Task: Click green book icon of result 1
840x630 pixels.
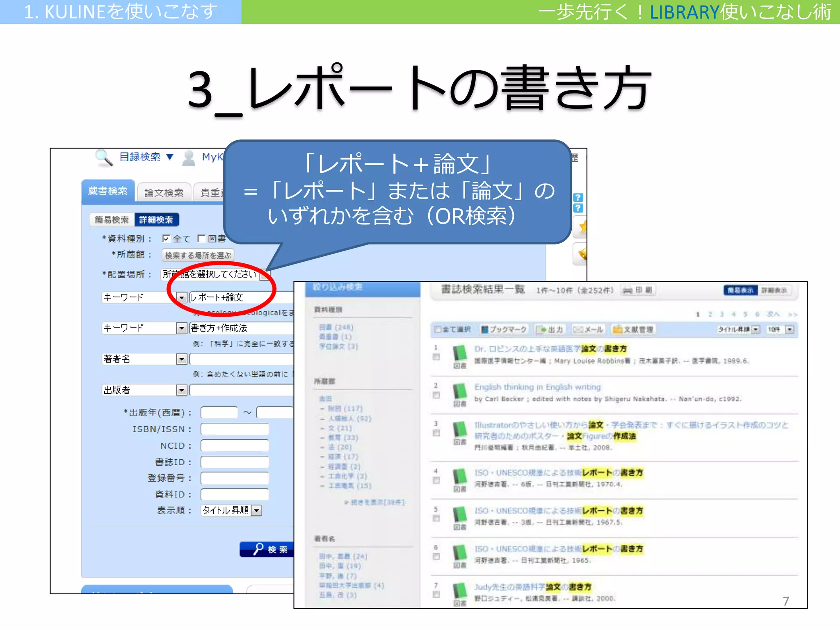Action: 460,353
